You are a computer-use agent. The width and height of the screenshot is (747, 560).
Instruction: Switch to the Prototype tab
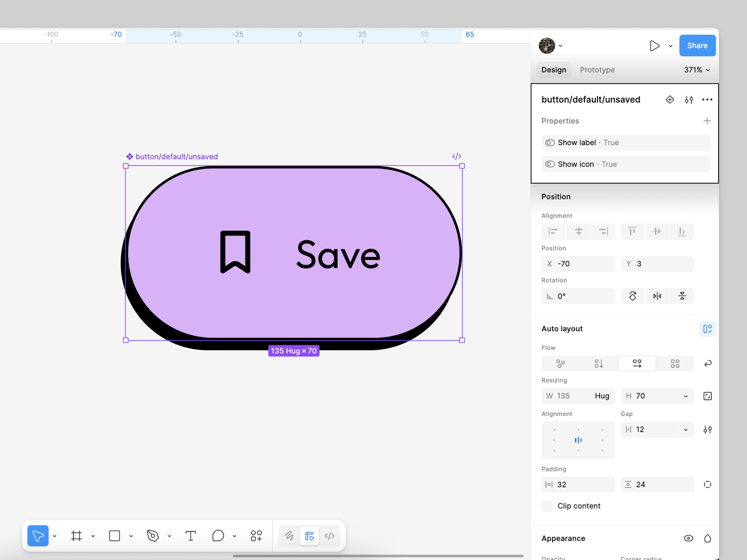point(597,70)
